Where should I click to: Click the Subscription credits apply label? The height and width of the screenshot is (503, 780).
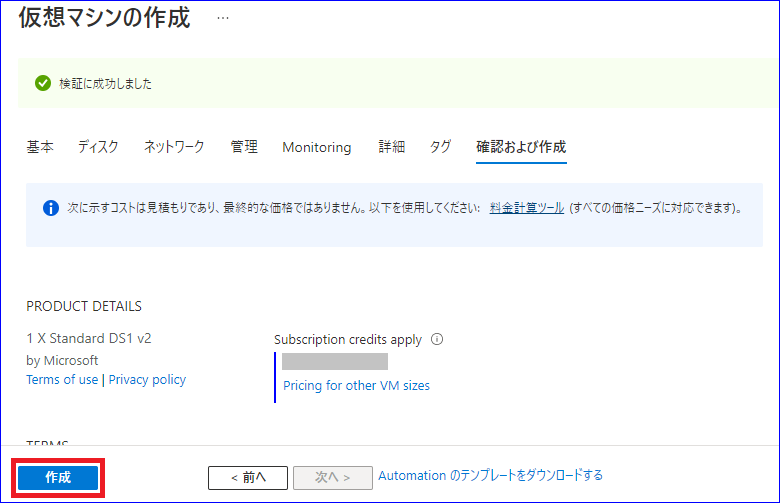tap(348, 340)
